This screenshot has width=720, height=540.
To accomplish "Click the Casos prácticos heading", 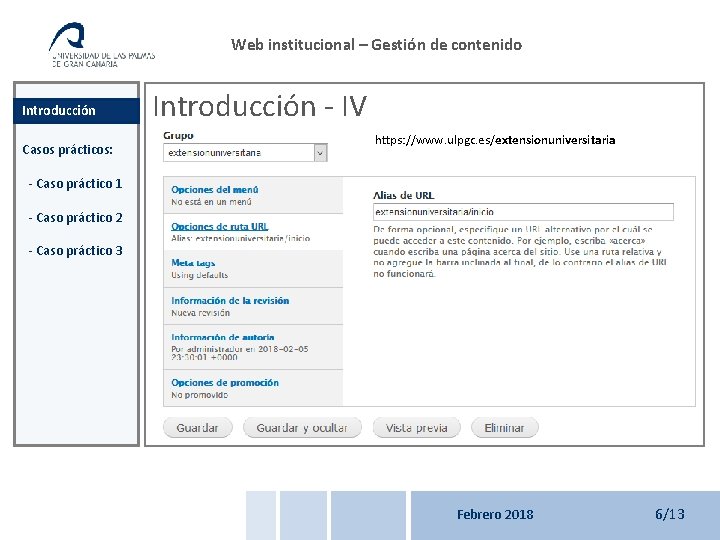I will pos(68,150).
